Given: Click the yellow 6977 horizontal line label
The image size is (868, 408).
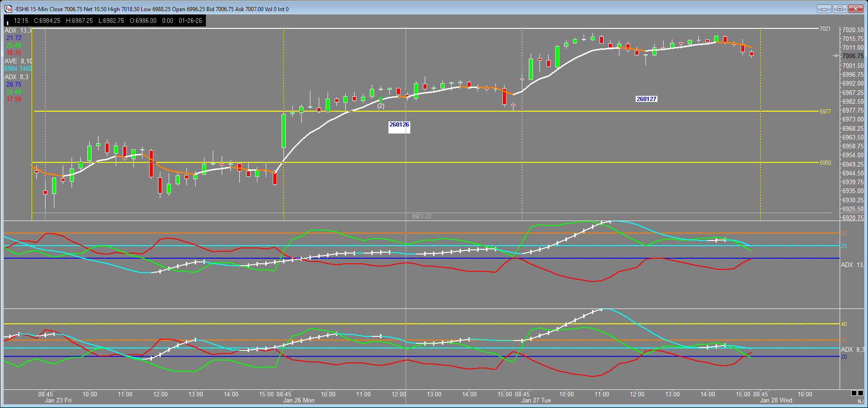Looking at the screenshot, I should click(x=825, y=112).
